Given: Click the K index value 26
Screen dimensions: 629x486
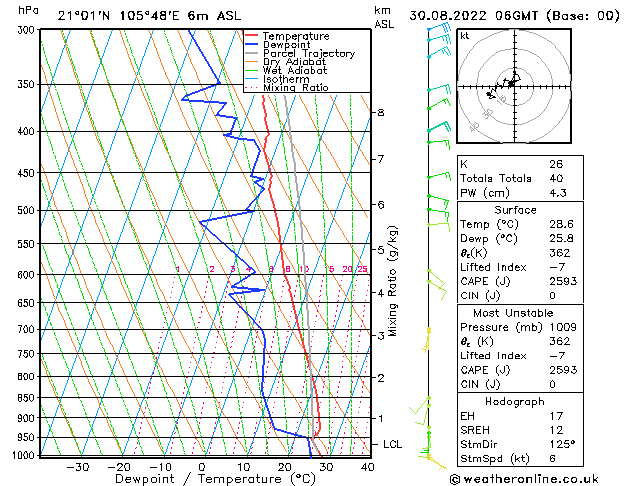Looking at the screenshot, I should [x=556, y=164].
